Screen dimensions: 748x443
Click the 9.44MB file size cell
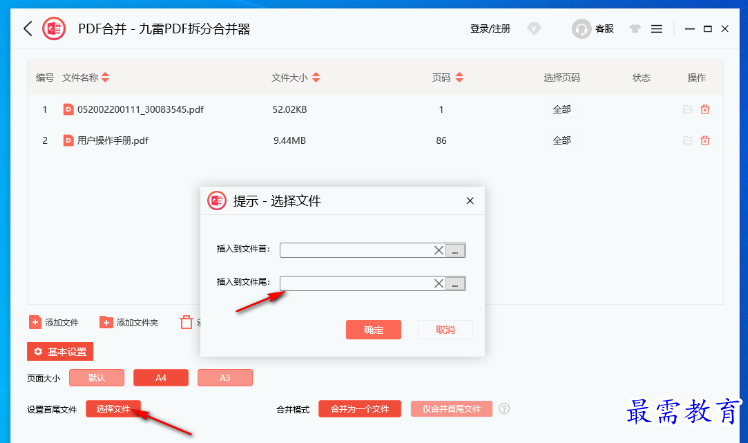[290, 141]
